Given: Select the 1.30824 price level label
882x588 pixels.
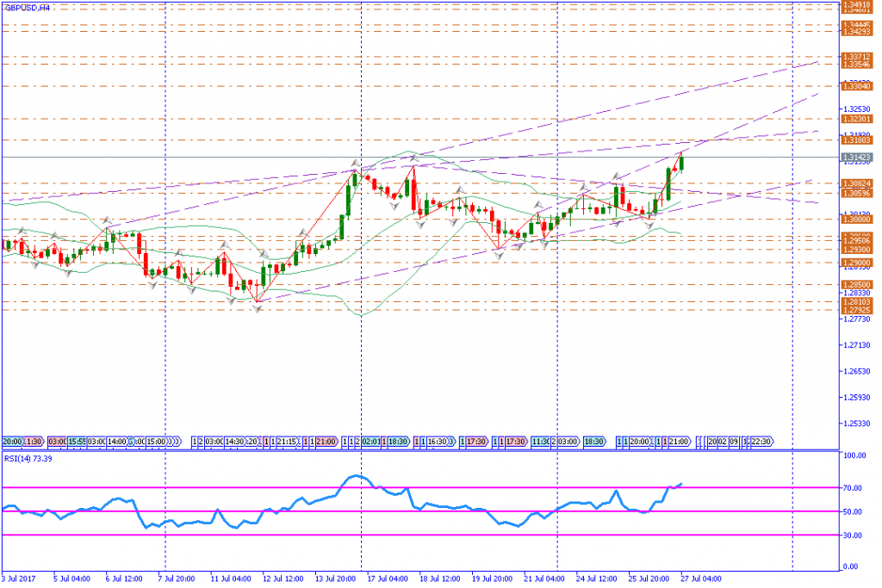Looking at the screenshot, I should click(857, 184).
